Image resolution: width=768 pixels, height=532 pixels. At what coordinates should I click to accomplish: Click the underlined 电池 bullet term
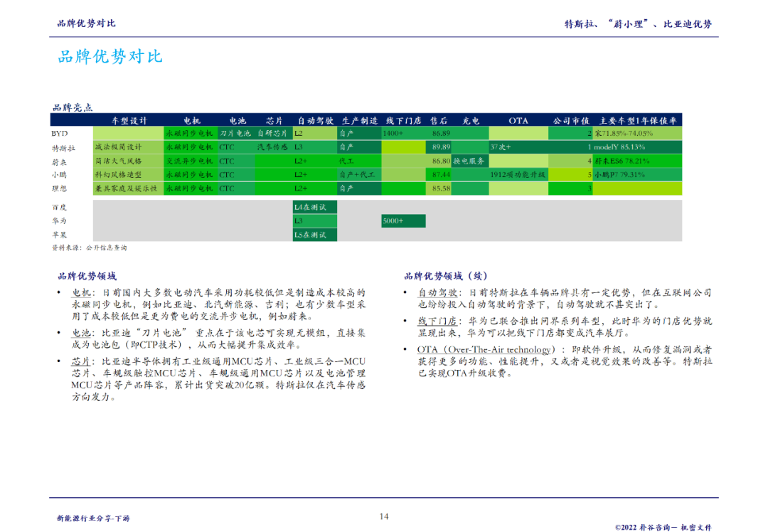(81, 333)
